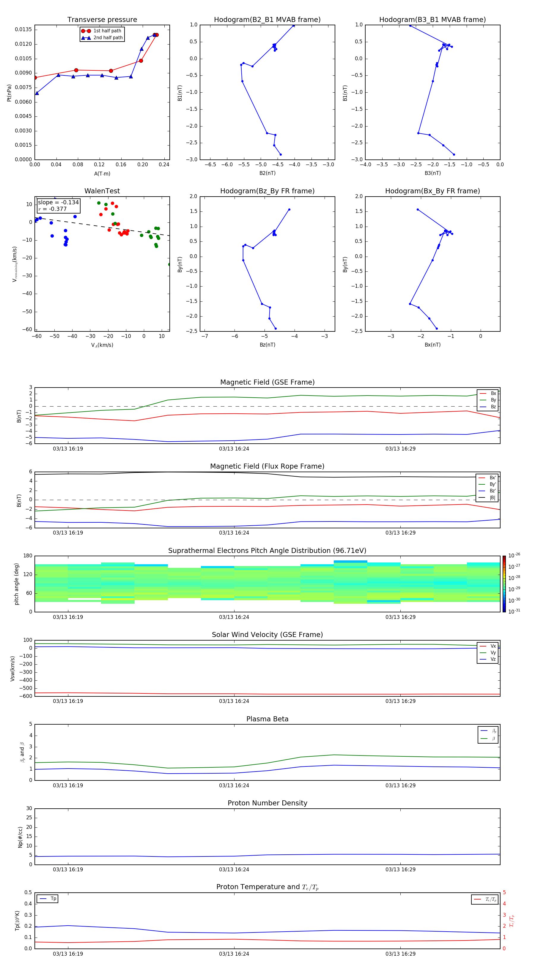Image resolution: width=535 pixels, height=980 pixels.
Task: Click the Bz legend entry in GSE magnetic field plot
Action: [488, 407]
